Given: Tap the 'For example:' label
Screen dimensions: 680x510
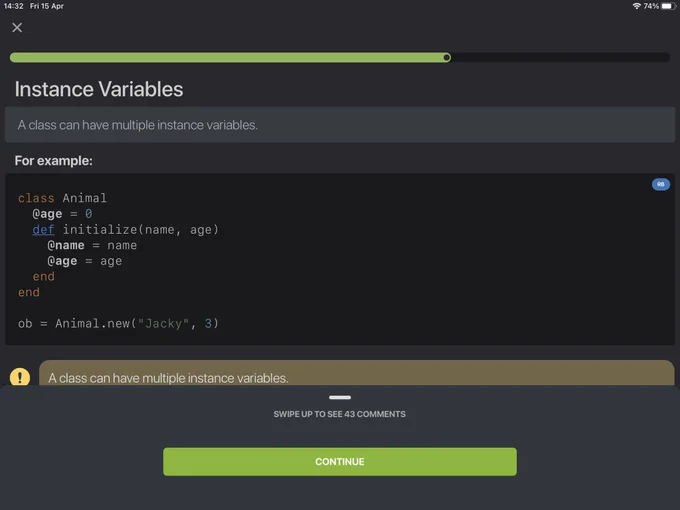Looking at the screenshot, I should (x=53, y=161).
